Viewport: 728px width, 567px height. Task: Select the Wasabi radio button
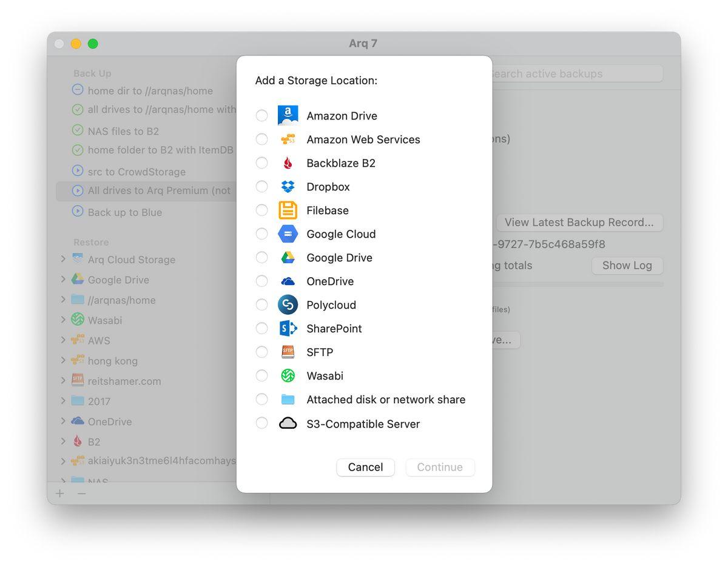[261, 375]
